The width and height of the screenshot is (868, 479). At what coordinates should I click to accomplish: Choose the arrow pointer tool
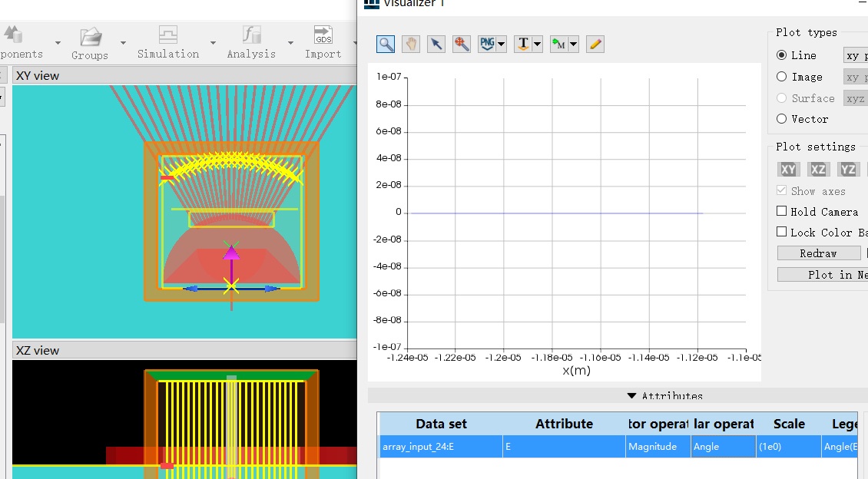click(x=436, y=44)
